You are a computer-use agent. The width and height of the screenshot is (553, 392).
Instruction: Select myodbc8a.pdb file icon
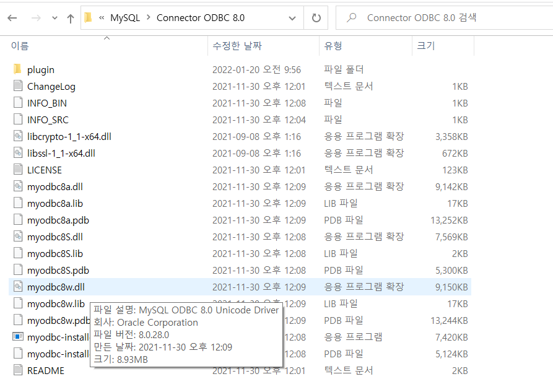point(18,219)
